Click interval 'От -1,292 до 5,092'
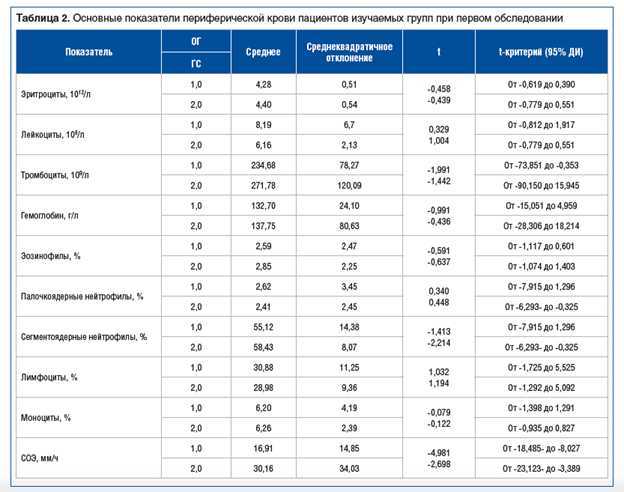The image size is (624, 492). pos(541,388)
